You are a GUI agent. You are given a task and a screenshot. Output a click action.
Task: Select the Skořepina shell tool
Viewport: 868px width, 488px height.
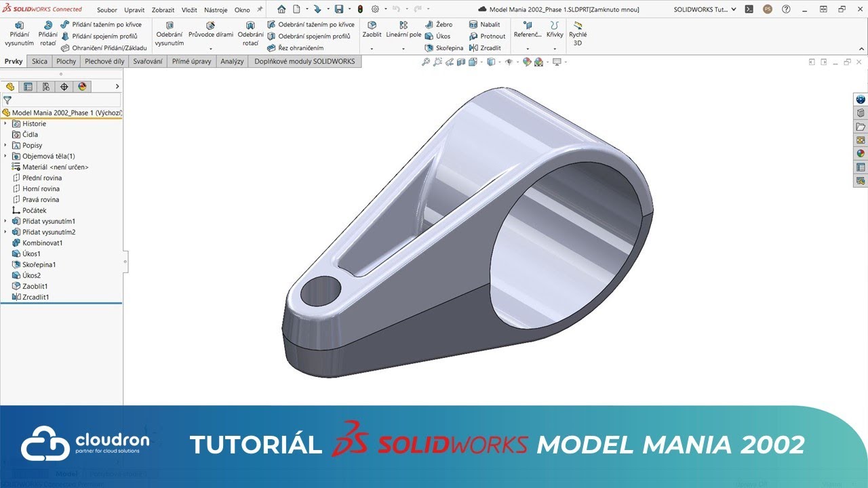(444, 48)
